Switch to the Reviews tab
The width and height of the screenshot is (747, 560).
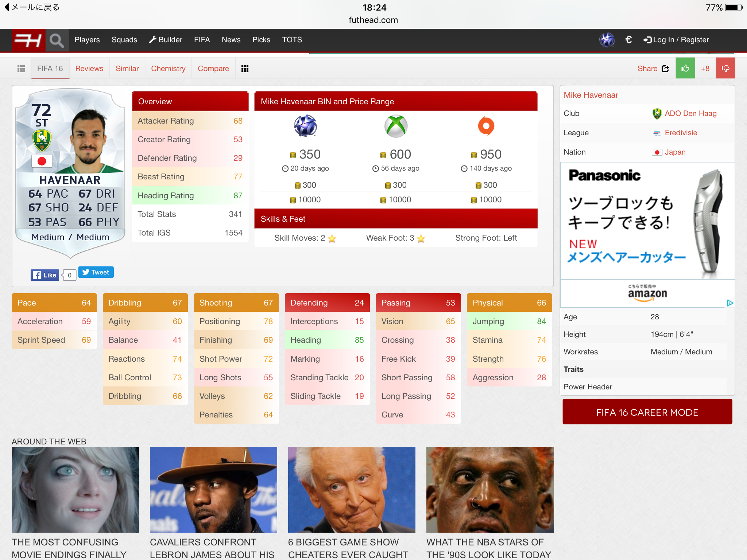tap(89, 69)
